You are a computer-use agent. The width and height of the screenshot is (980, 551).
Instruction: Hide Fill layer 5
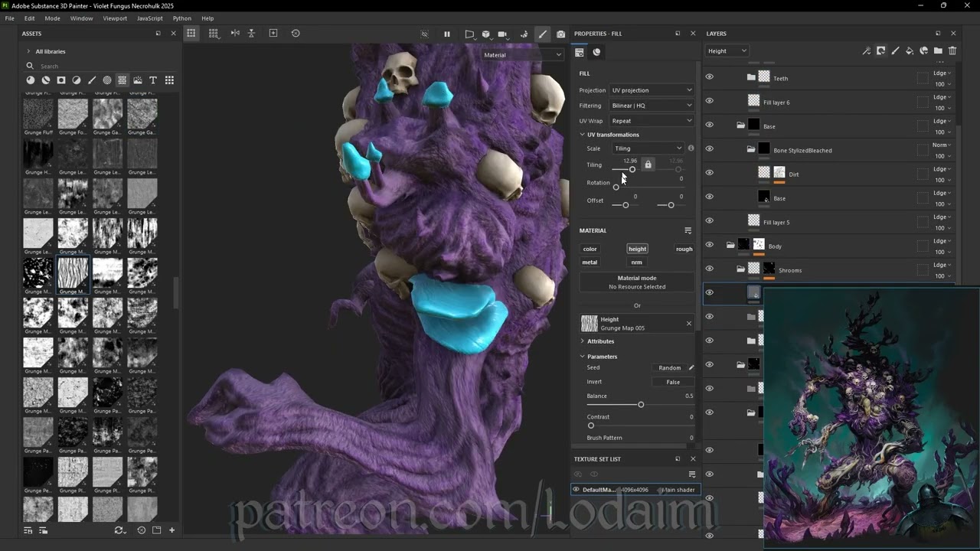[x=709, y=220]
